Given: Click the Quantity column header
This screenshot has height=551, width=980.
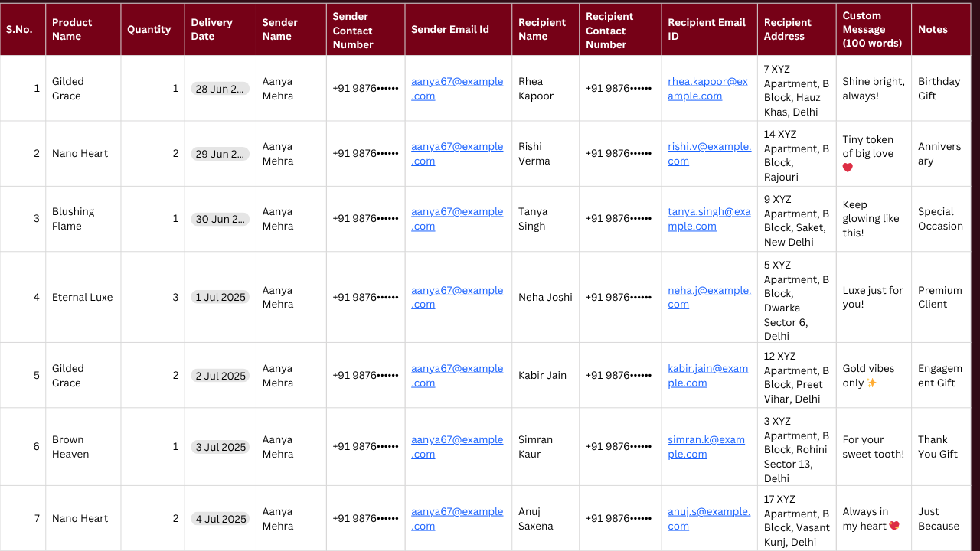Looking at the screenshot, I should click(152, 29).
